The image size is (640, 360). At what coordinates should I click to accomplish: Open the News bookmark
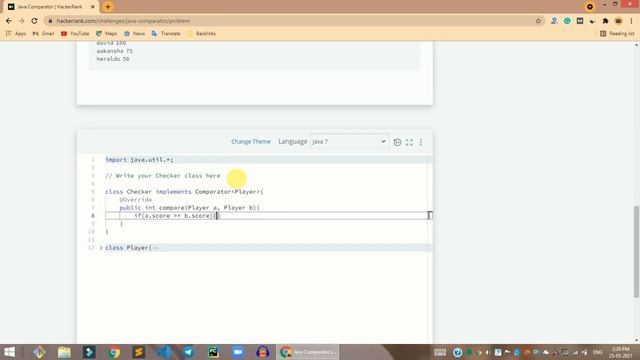135,33
